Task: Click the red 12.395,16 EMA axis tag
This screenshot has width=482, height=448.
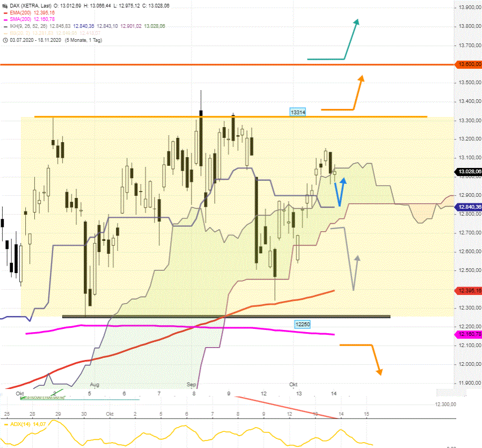Action: point(468,291)
